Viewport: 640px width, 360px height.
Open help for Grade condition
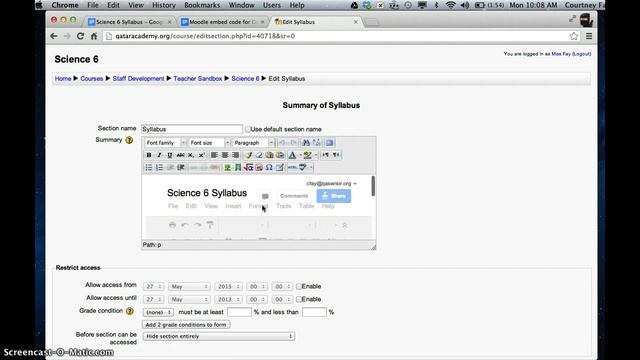(129, 311)
